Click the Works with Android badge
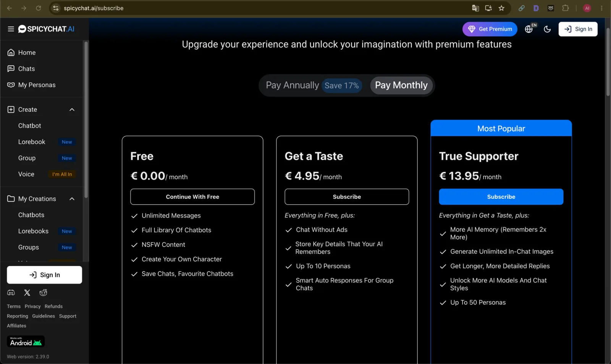Viewport: 611px width, 364px height. pyautogui.click(x=26, y=341)
